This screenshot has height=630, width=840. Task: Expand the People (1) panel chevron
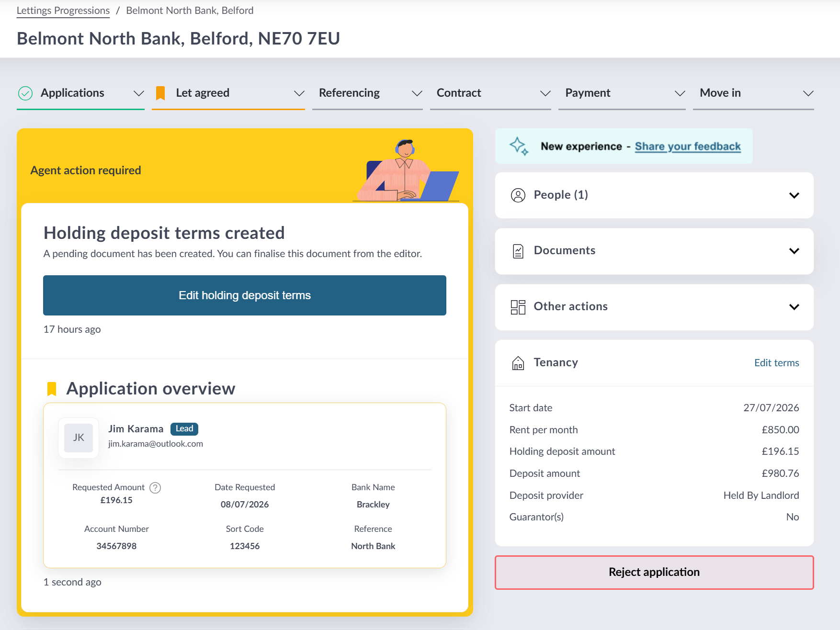pos(794,195)
